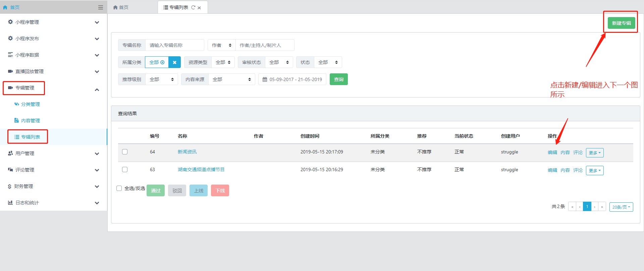The width and height of the screenshot is (644, 271).
Task: Click the 专辑名称 input field
Action: pos(174,45)
